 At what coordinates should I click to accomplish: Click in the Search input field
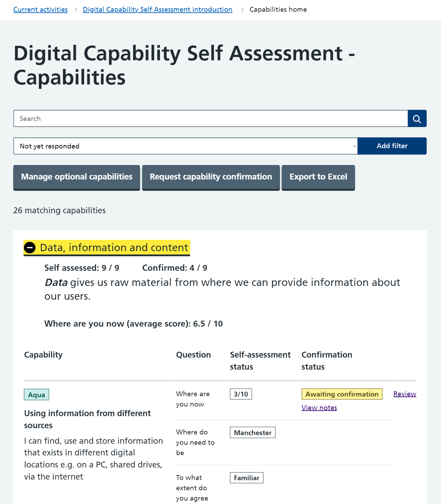tap(211, 119)
